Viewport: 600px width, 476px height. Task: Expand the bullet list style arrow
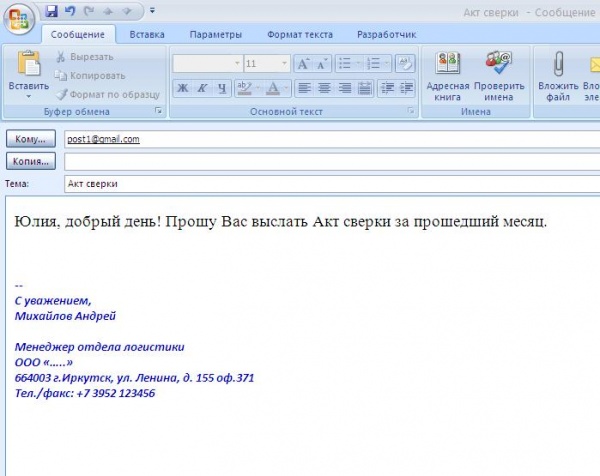tap(359, 64)
